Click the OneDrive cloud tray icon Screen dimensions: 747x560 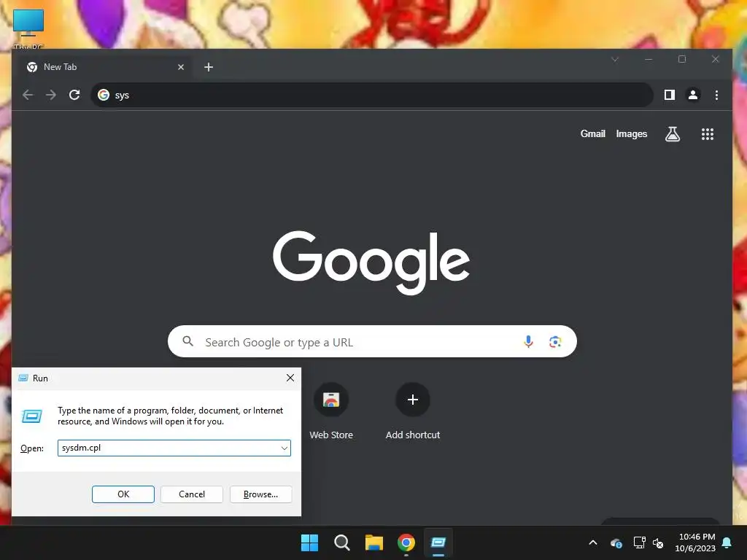pyautogui.click(x=616, y=542)
